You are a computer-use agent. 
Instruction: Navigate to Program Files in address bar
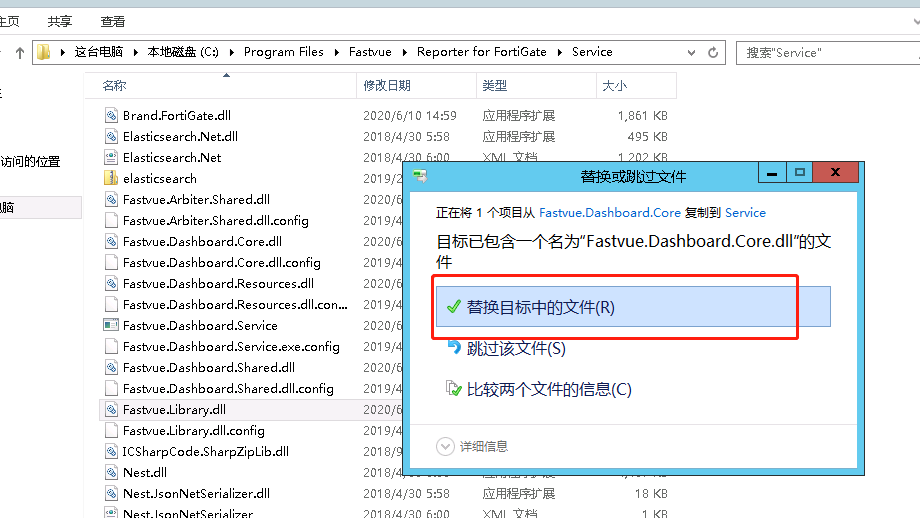click(x=283, y=52)
